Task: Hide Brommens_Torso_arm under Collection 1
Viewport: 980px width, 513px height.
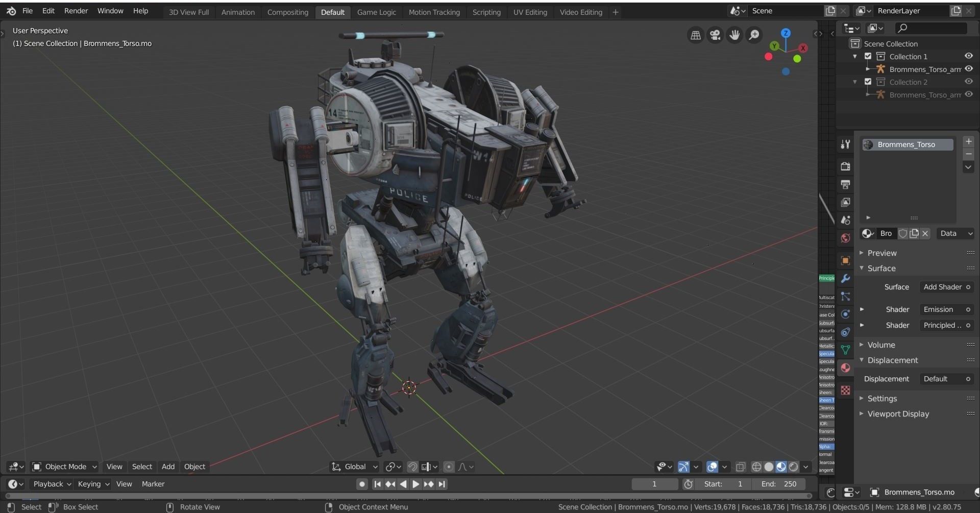Action: coord(968,69)
